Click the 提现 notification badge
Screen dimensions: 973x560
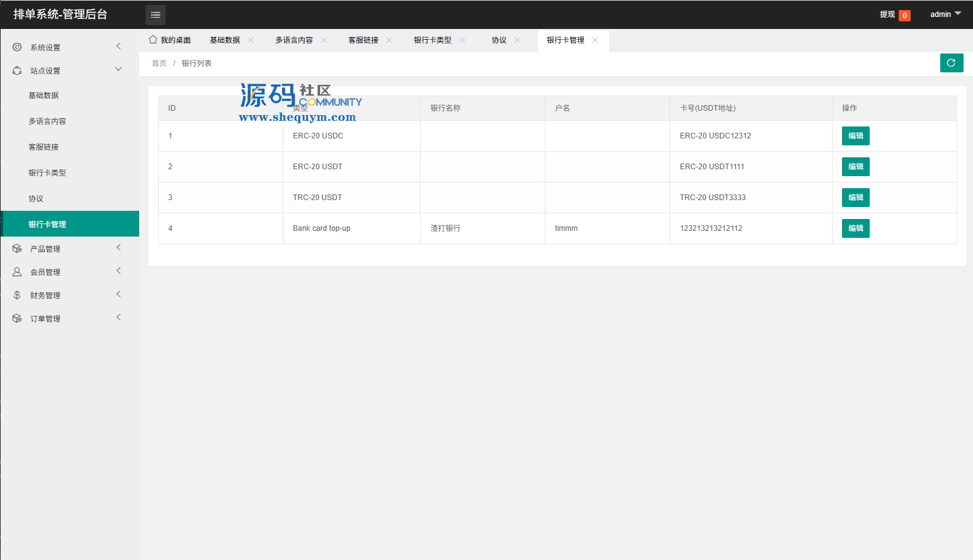click(904, 15)
